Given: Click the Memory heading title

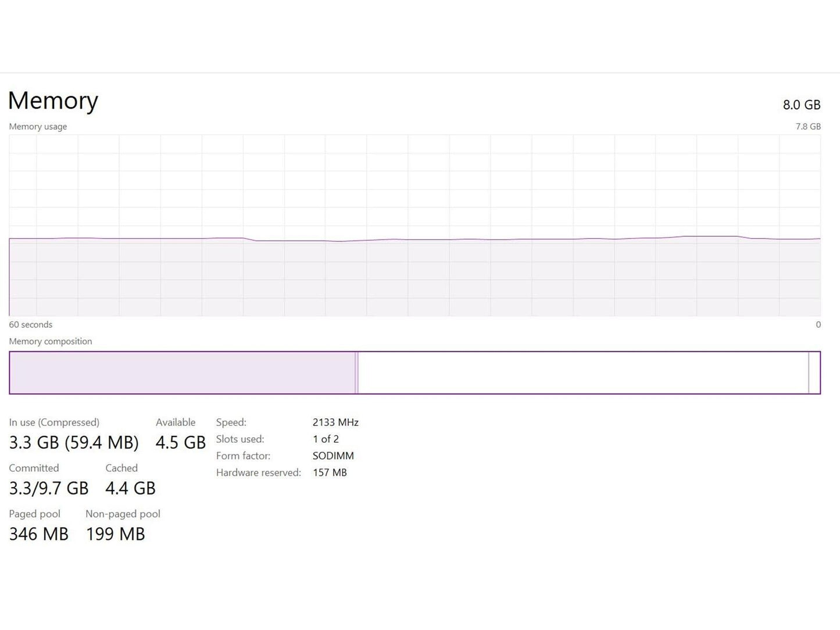Looking at the screenshot, I should pos(53,101).
